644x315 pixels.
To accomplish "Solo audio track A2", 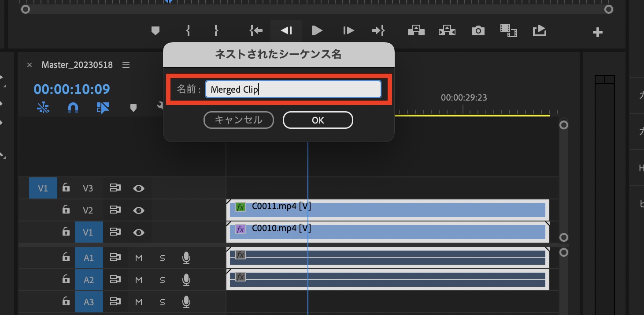I will (x=162, y=279).
